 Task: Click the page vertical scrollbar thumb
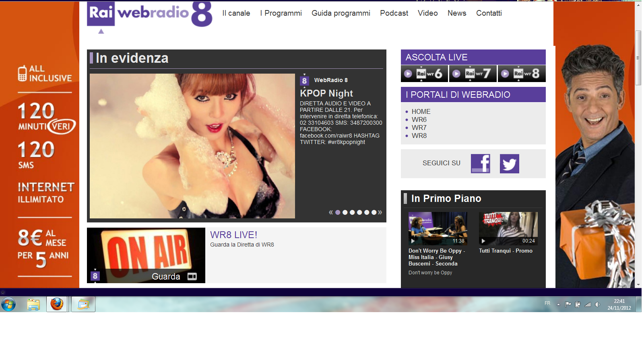tap(638, 58)
